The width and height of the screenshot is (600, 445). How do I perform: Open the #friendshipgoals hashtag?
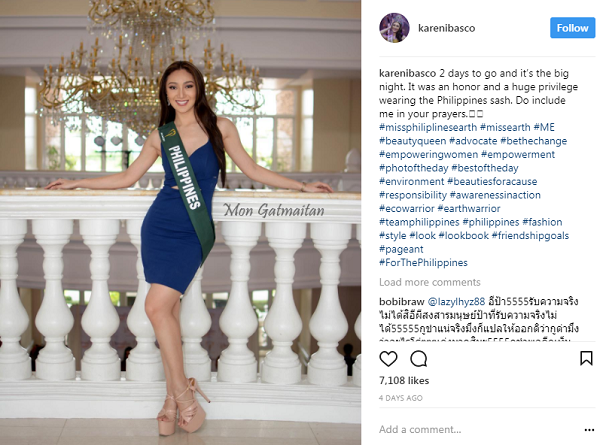[530, 235]
